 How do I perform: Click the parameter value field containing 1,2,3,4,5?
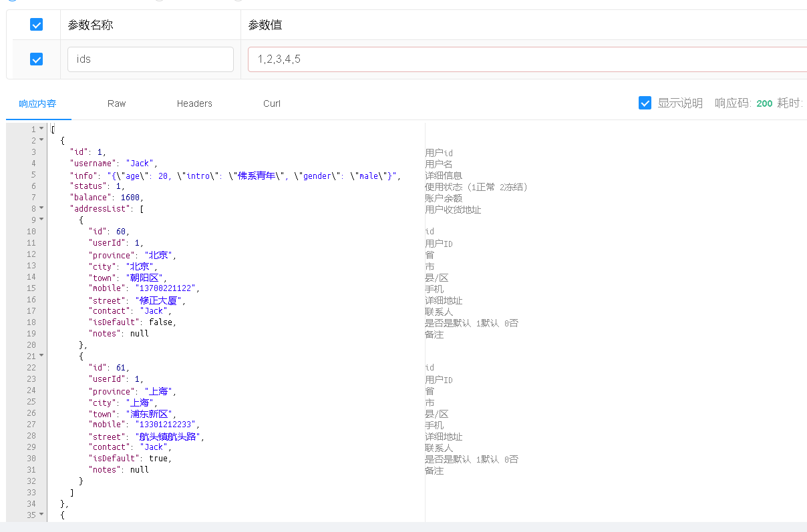point(468,59)
